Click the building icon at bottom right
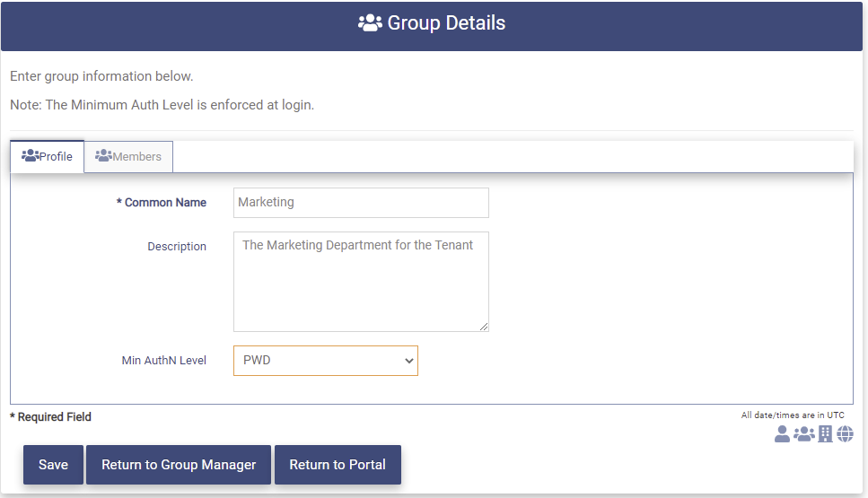 825,434
